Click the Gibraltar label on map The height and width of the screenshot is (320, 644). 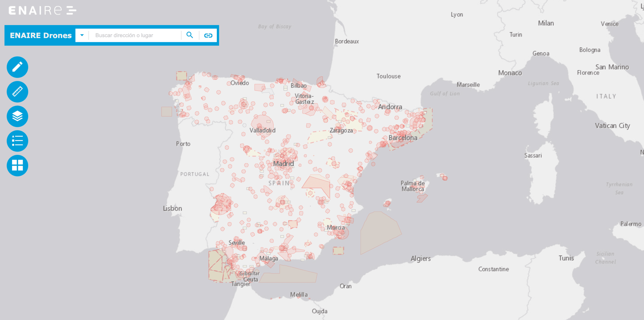pyautogui.click(x=249, y=273)
